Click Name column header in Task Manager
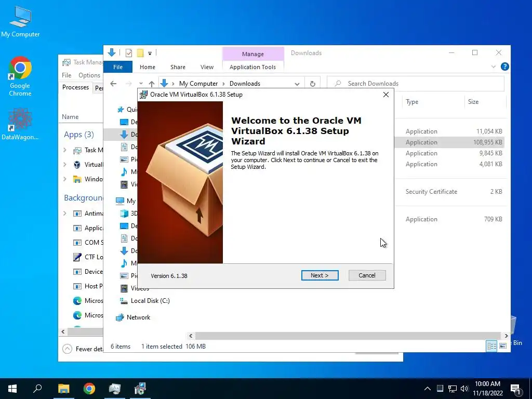Image resolution: width=532 pixels, height=399 pixels. pyautogui.click(x=70, y=117)
